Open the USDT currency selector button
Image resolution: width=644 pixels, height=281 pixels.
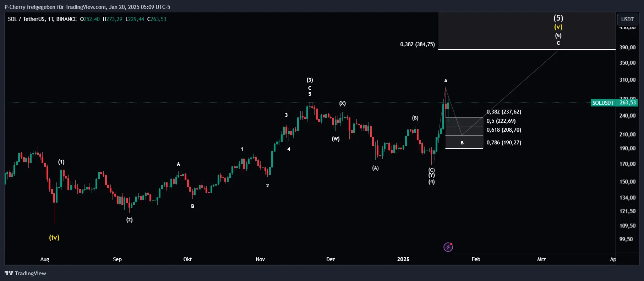pyautogui.click(x=627, y=20)
